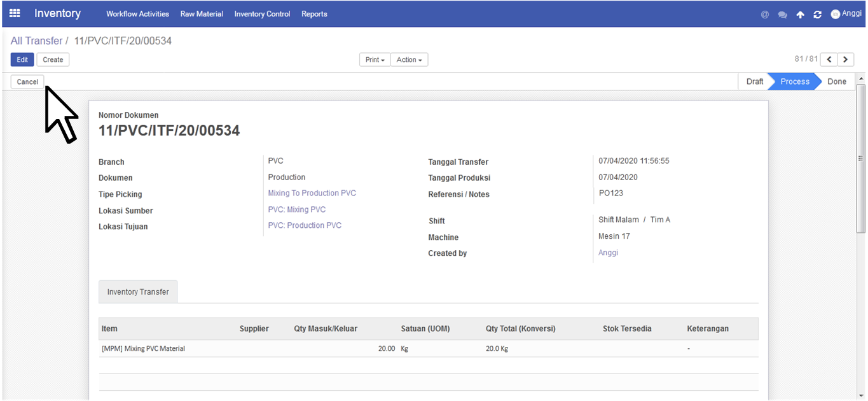The height and width of the screenshot is (401, 868).
Task: Open the apps grid menu icon
Action: [15, 13]
